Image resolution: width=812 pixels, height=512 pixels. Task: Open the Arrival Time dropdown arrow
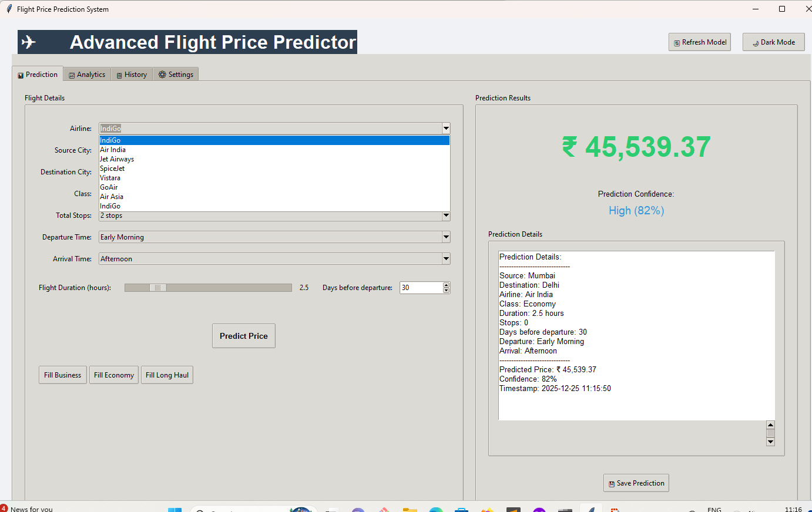446,259
